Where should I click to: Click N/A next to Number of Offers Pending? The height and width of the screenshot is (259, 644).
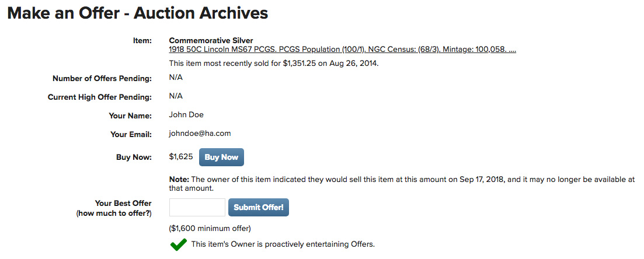176,77
